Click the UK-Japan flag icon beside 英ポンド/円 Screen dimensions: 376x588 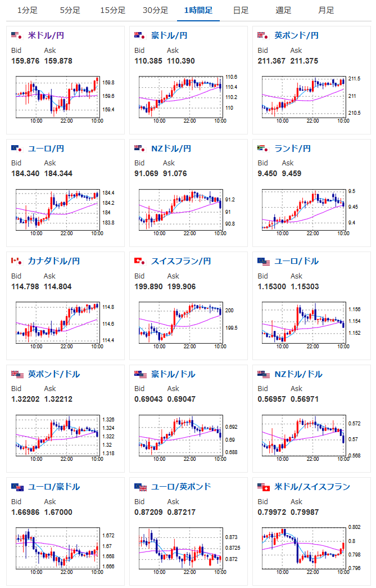(x=264, y=35)
